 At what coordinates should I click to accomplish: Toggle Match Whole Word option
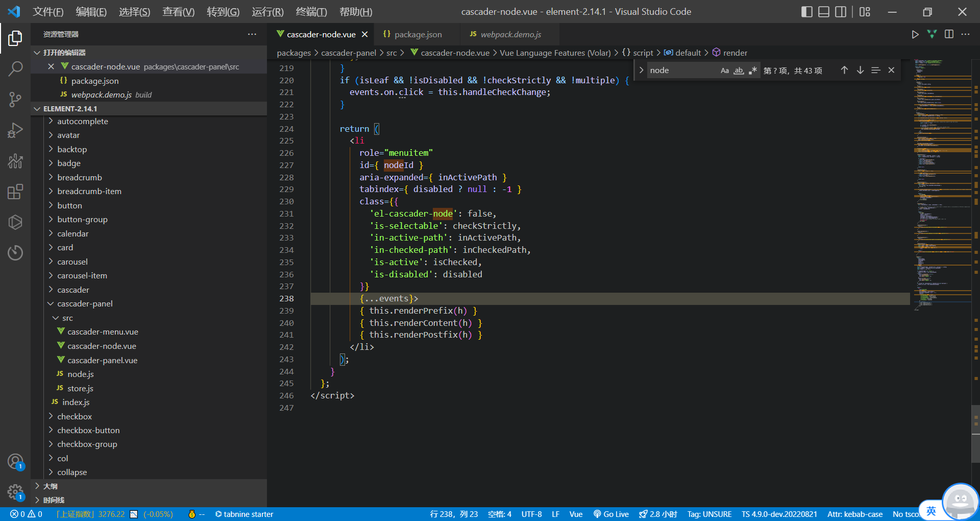tap(739, 70)
